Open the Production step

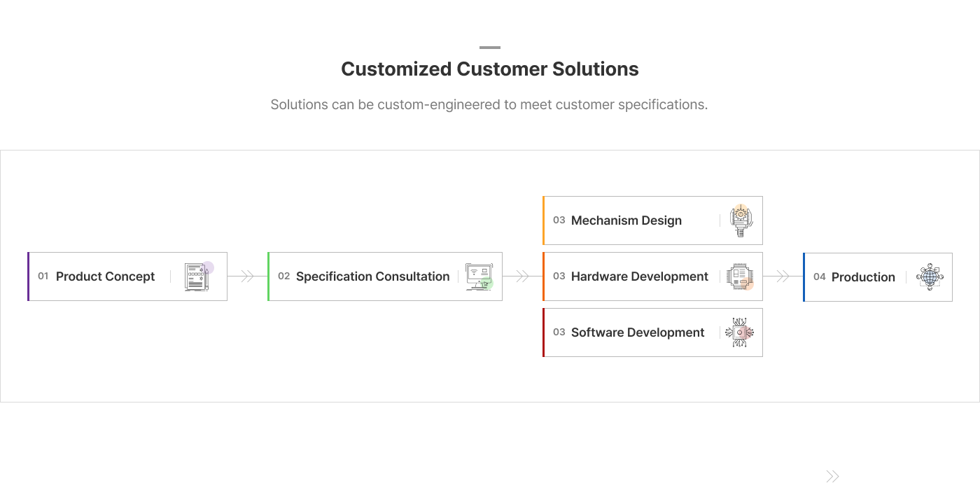tap(863, 277)
